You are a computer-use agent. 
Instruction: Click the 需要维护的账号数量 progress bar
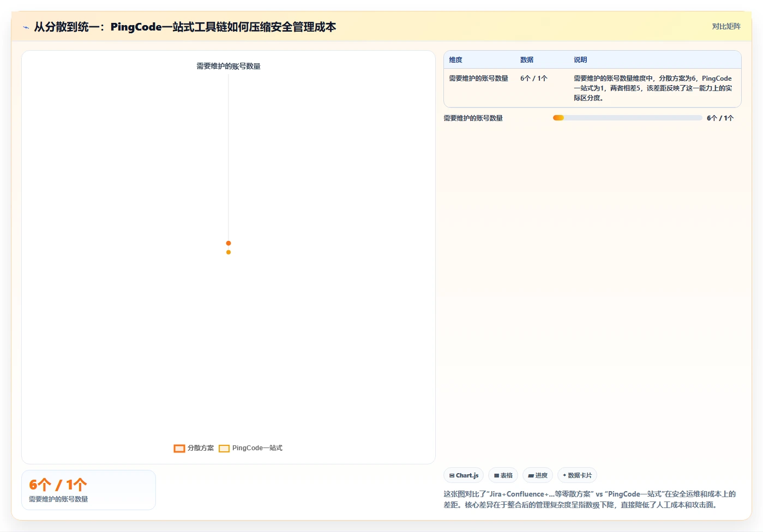point(627,118)
